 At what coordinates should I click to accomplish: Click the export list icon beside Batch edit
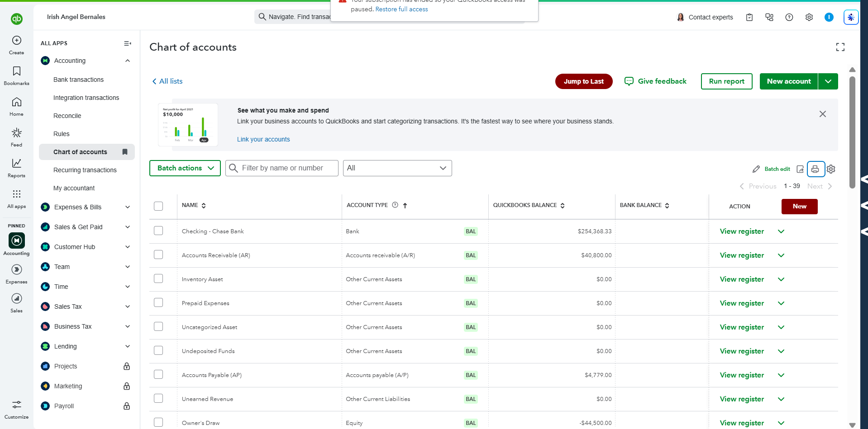tap(800, 169)
